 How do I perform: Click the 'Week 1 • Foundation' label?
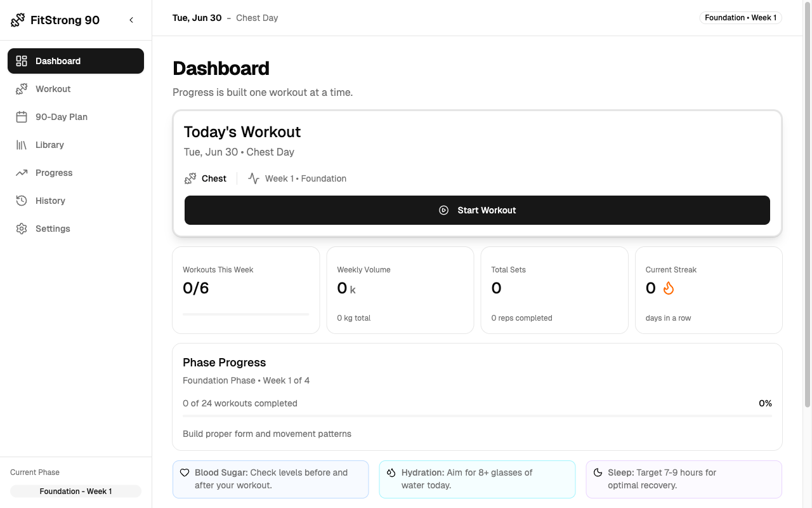coord(306,178)
